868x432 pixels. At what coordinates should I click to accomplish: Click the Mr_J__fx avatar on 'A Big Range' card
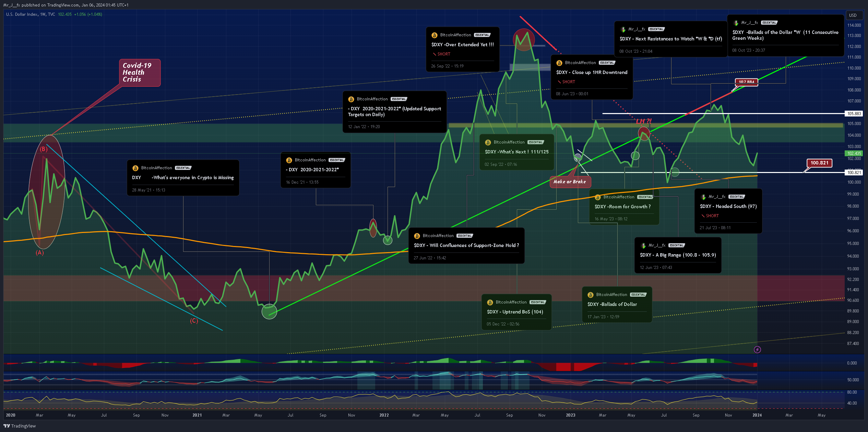643,246
